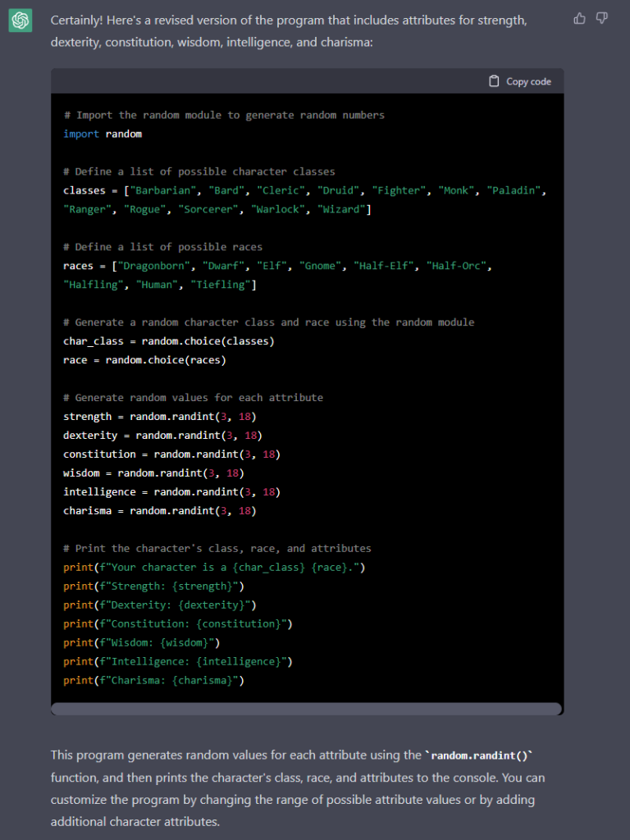The height and width of the screenshot is (840, 630).
Task: Click the "Dragonborn" string in races list
Action: [153, 266]
